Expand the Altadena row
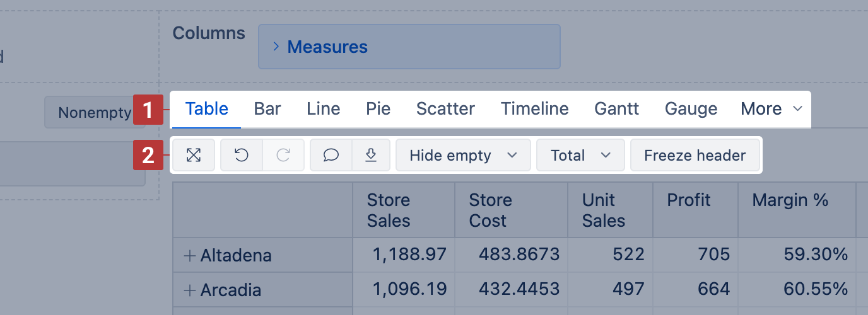The image size is (868, 315). tap(189, 256)
